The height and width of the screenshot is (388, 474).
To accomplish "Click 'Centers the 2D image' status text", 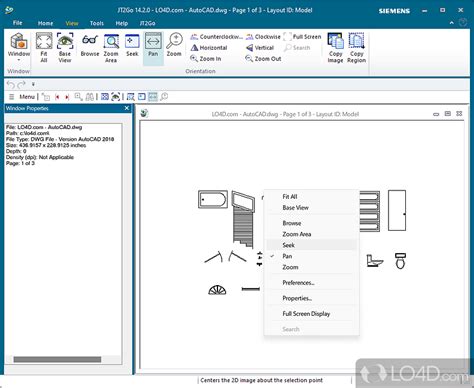I will click(x=261, y=380).
